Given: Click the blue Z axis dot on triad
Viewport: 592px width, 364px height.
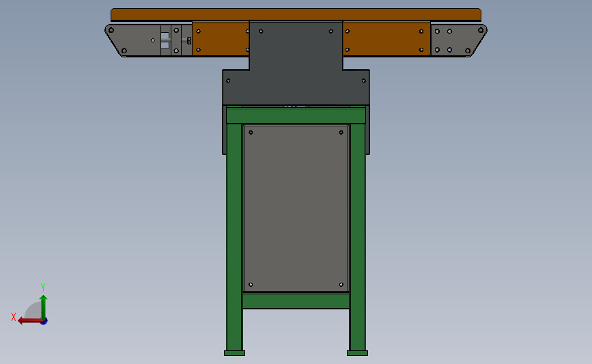Looking at the screenshot, I should [44, 322].
